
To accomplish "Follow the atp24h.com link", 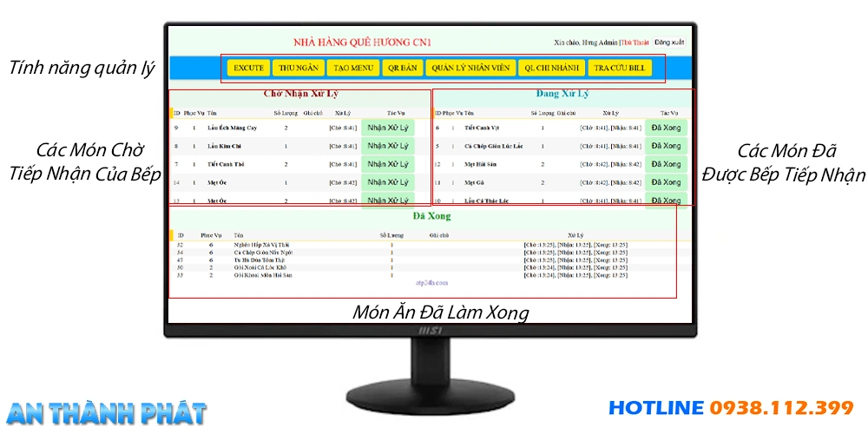I will point(431,282).
